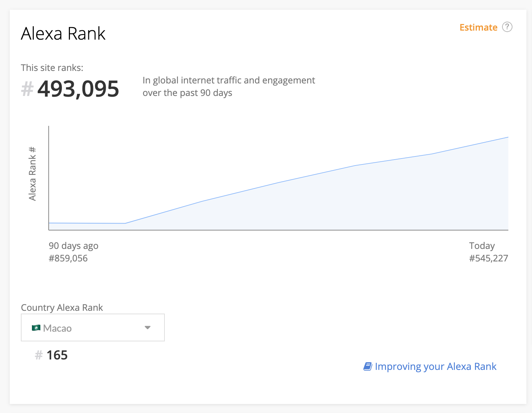532x413 pixels.
Task: Click the gray hash symbol before 493,095
Action: (x=27, y=89)
